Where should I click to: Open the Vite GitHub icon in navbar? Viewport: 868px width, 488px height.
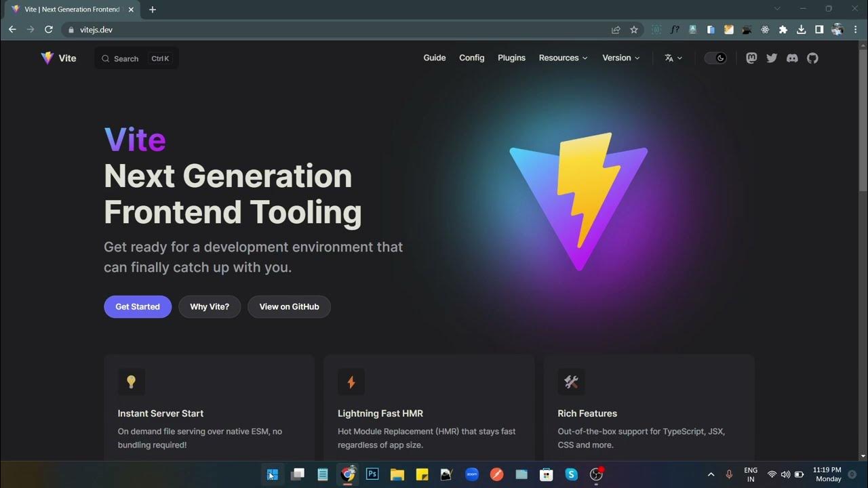coord(812,58)
